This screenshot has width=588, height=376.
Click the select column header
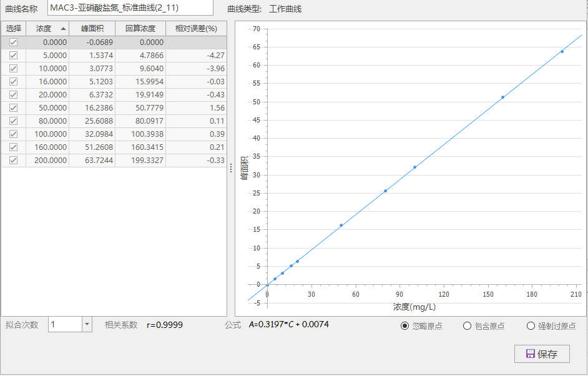coord(13,29)
